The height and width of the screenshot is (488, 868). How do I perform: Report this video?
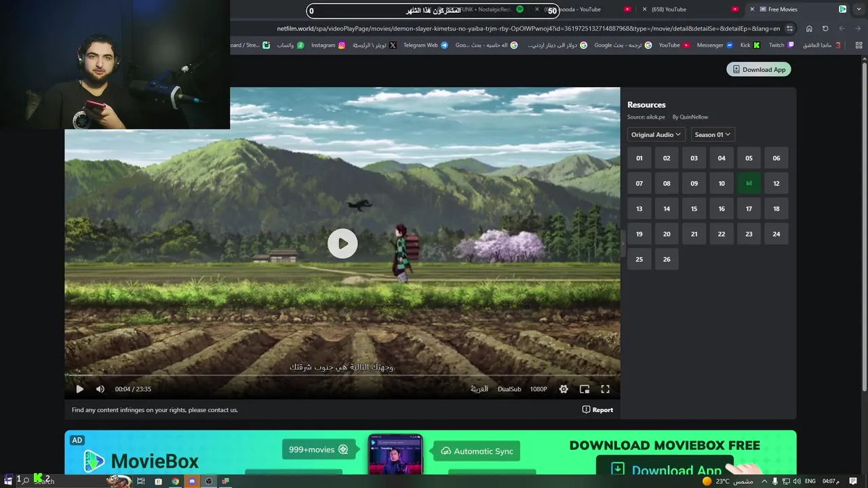point(597,409)
